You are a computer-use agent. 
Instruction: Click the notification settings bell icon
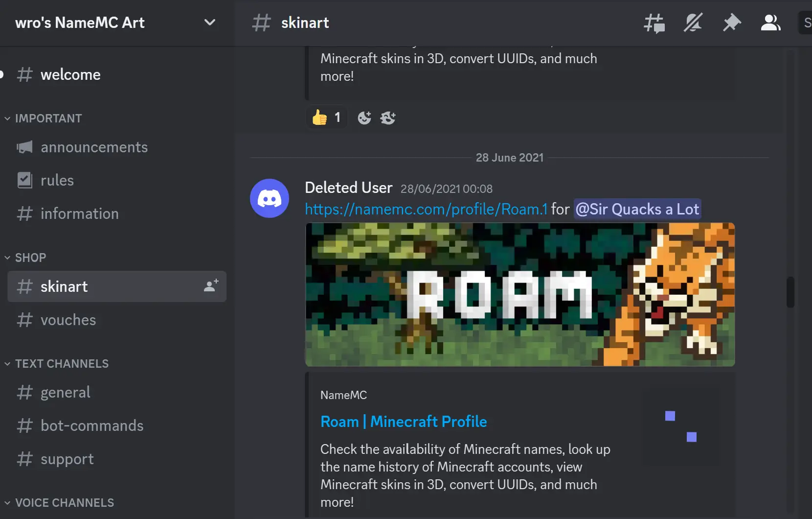click(x=693, y=23)
